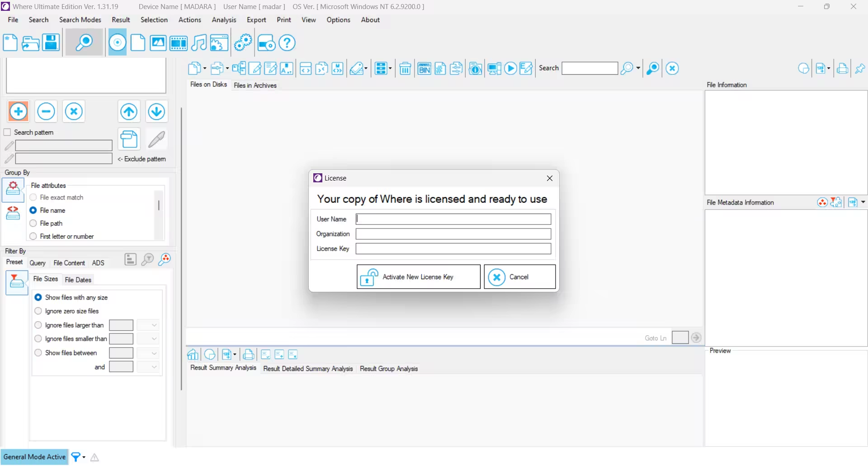
Task: Open the Export menu
Action: click(256, 20)
